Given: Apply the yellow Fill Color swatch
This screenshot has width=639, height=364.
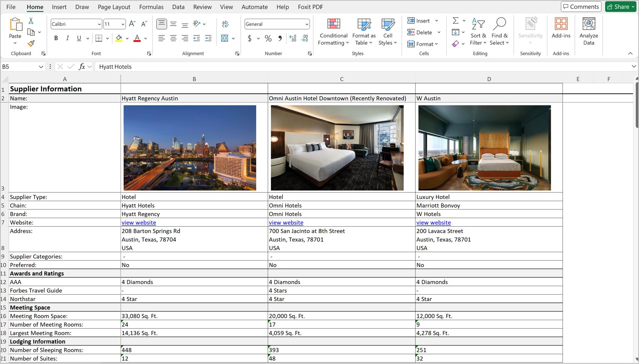Looking at the screenshot, I should tap(119, 38).
